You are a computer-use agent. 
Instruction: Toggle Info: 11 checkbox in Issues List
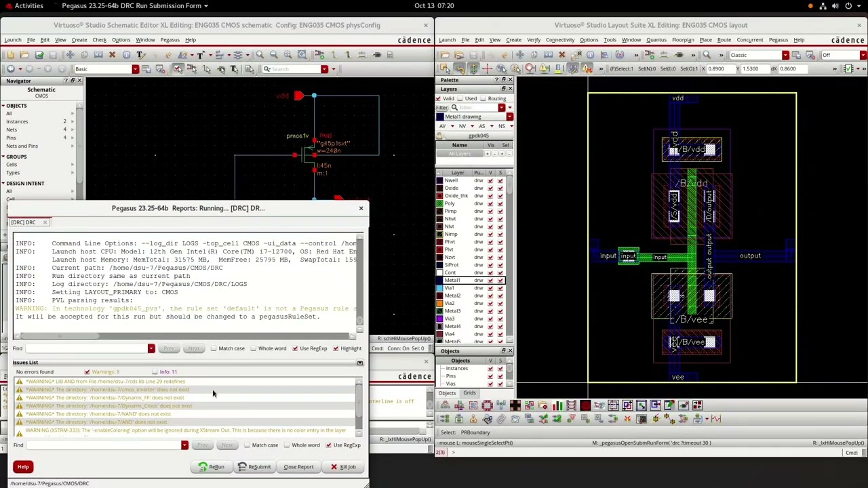[x=155, y=371]
